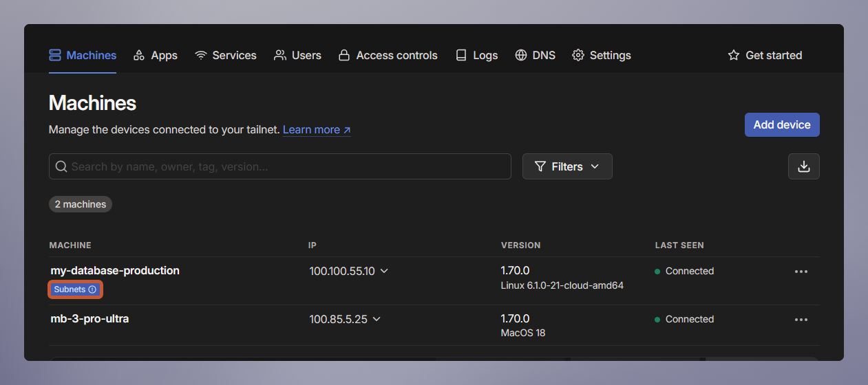
Task: Click the Users people icon
Action: [279, 55]
